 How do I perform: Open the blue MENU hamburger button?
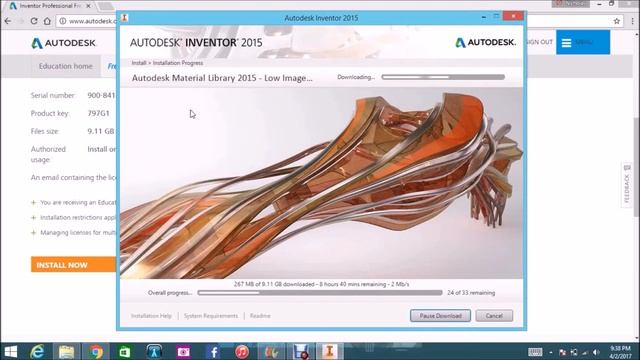[583, 42]
